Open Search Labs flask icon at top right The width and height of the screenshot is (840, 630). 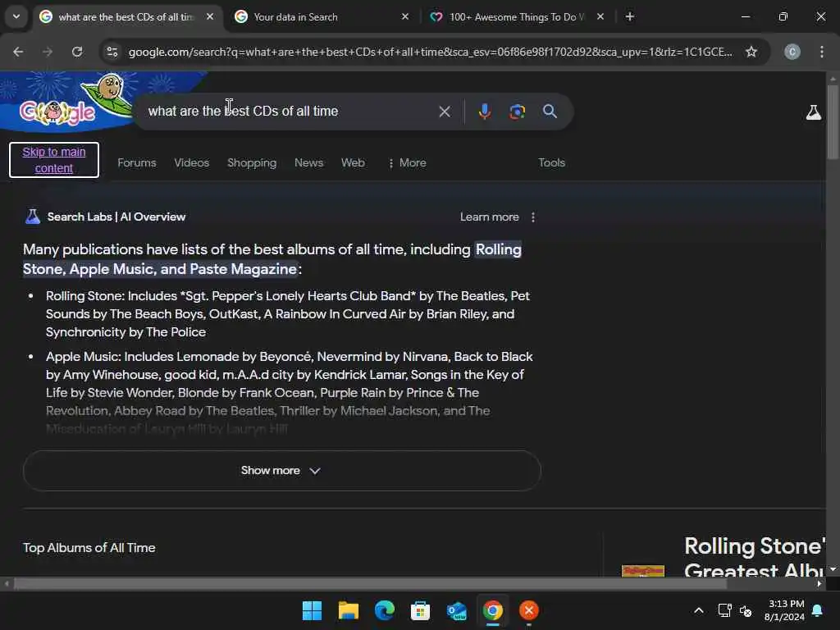click(x=813, y=112)
